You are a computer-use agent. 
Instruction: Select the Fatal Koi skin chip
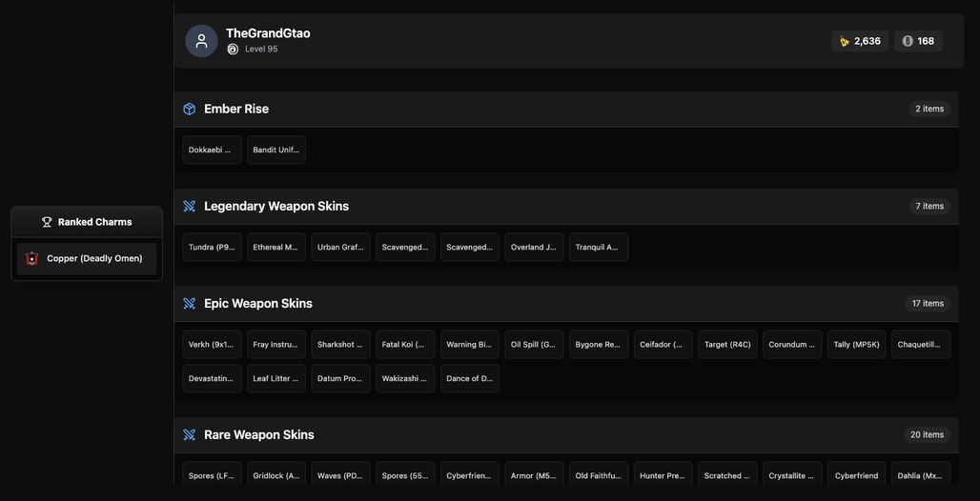(x=405, y=344)
